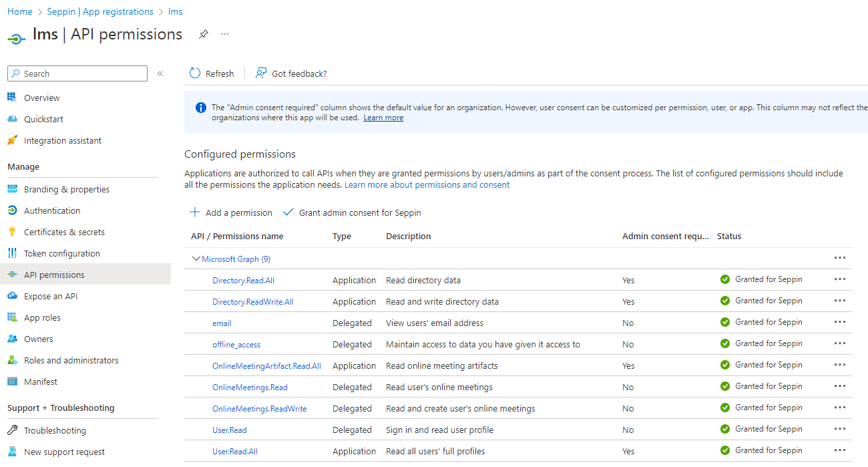Go to Home in the breadcrumb
This screenshot has width=868, height=467.
[x=20, y=11]
